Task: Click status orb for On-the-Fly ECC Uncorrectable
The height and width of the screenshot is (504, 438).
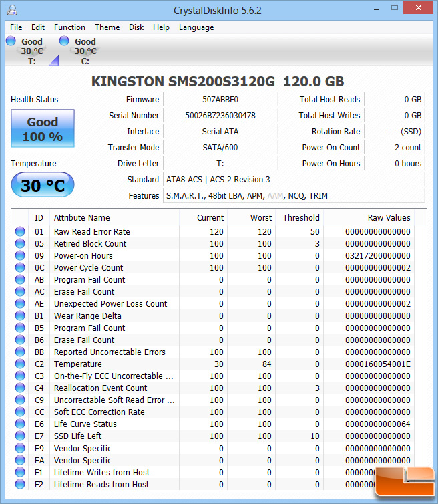Action: (x=20, y=376)
